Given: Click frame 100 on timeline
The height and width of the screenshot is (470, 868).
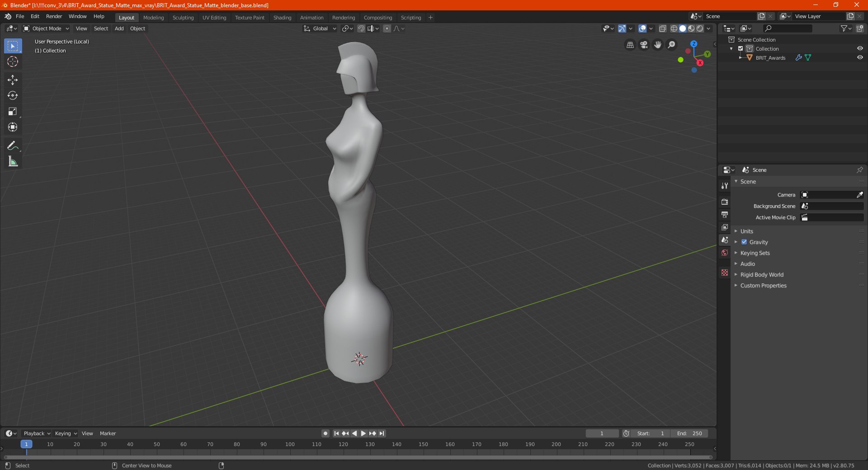Looking at the screenshot, I should tap(290, 444).
